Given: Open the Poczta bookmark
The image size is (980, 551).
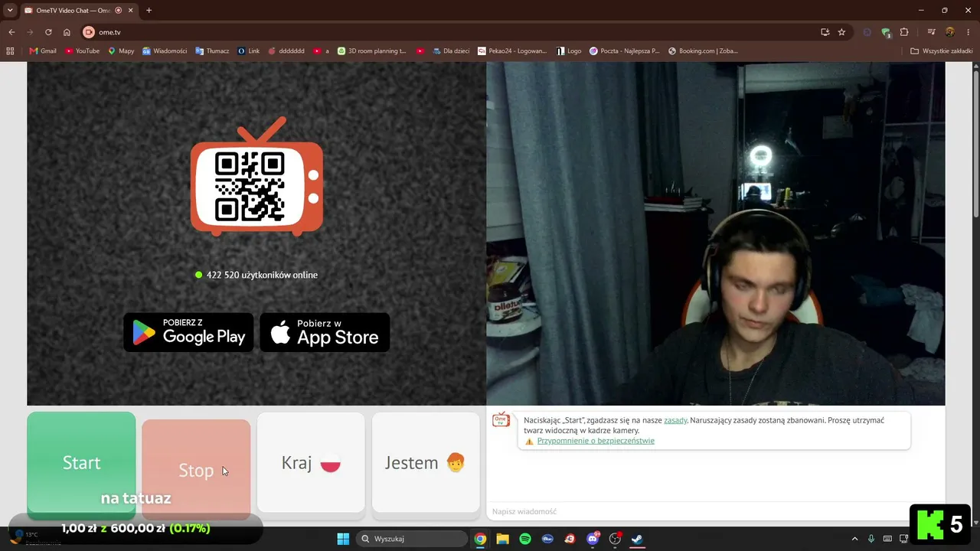Looking at the screenshot, I should pyautogui.click(x=625, y=51).
